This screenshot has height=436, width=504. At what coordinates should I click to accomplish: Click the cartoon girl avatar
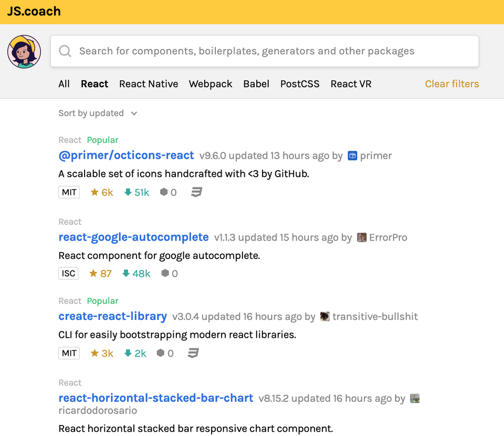(24, 52)
